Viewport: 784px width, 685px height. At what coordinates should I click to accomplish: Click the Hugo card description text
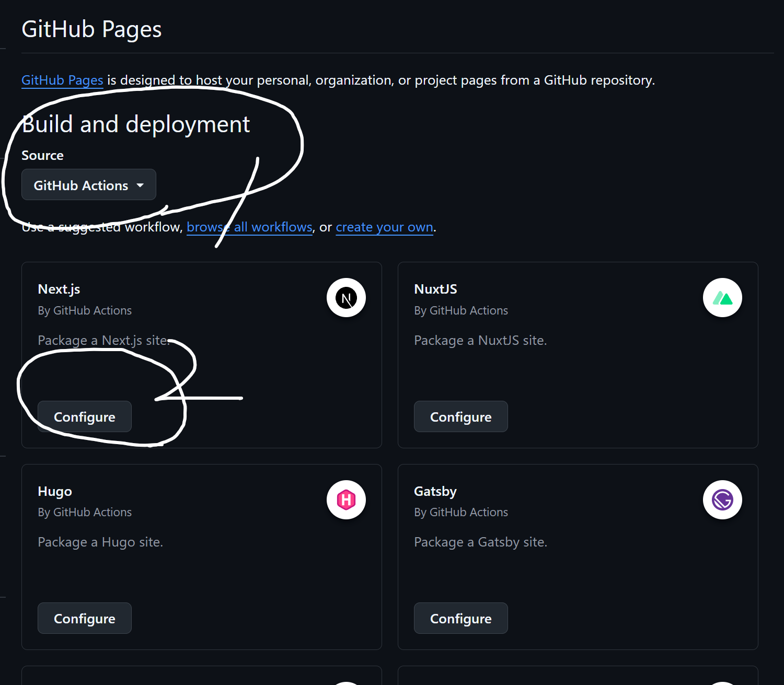click(100, 542)
